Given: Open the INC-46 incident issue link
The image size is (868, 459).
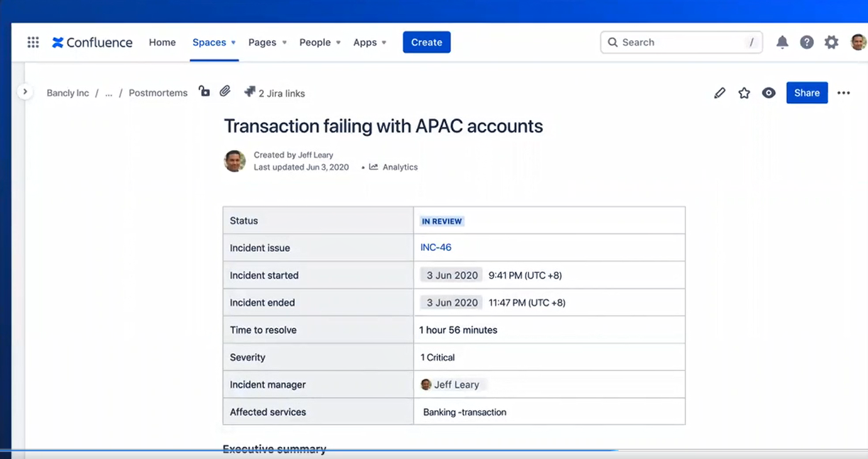Looking at the screenshot, I should tap(436, 248).
